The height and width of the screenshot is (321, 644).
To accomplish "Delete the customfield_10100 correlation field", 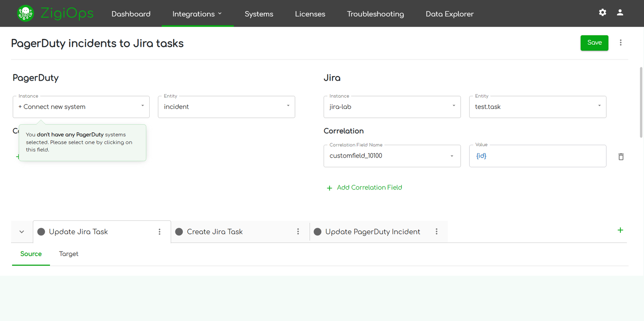I will [x=621, y=157].
